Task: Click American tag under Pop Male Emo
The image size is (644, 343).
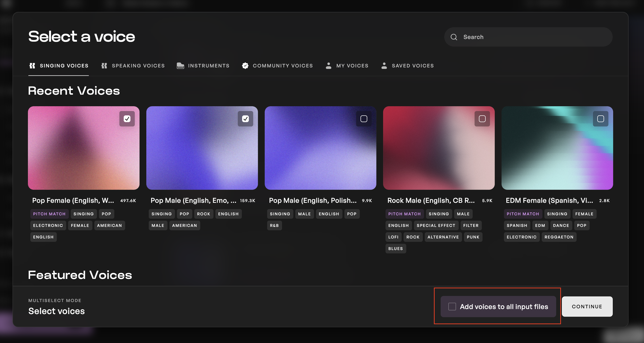Action: [x=185, y=225]
